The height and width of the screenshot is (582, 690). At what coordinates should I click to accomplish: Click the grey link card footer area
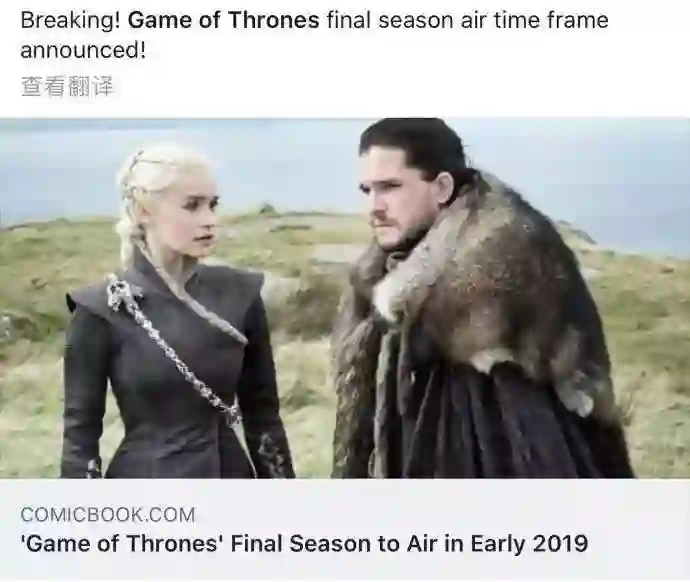click(345, 529)
